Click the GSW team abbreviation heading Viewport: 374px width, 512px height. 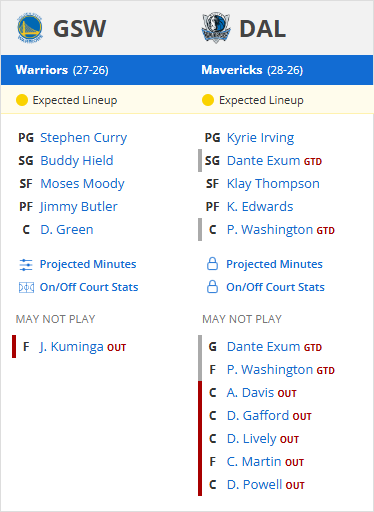[80, 29]
